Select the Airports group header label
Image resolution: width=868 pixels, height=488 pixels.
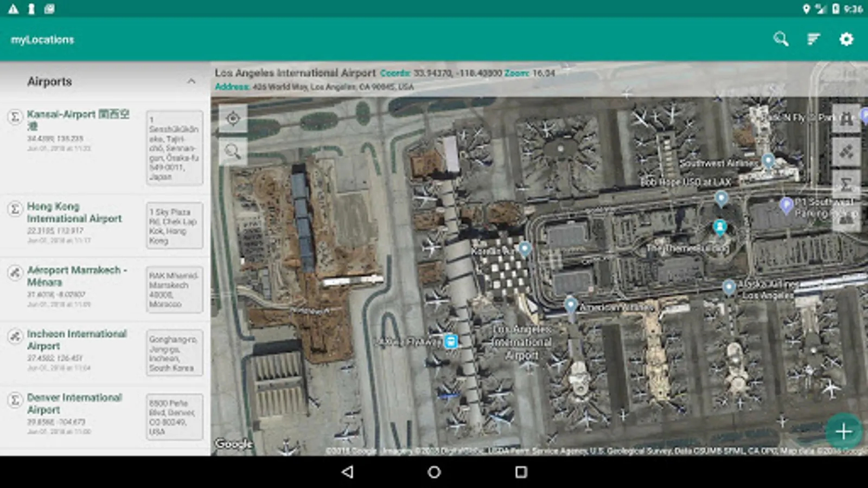click(x=49, y=81)
